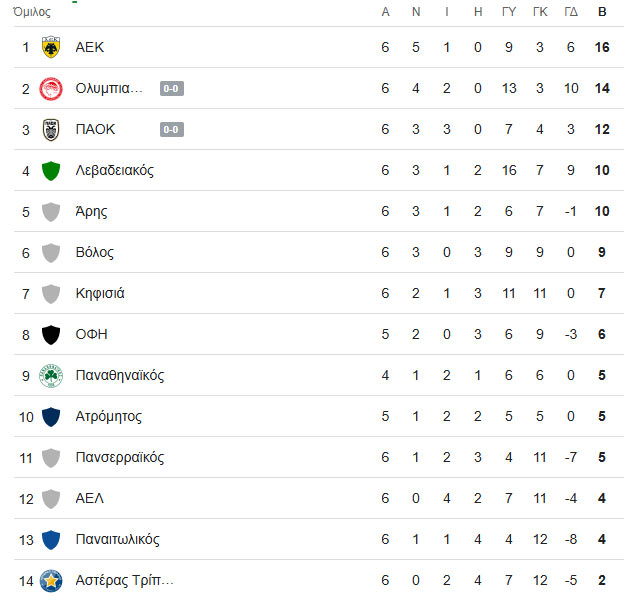Image resolution: width=624 pixels, height=604 pixels.
Task: Click the green Λεβαδειακός shield icon
Action: click(51, 170)
